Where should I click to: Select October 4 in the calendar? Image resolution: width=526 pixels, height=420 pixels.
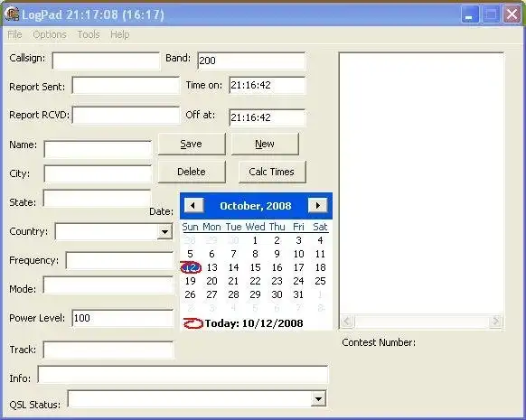(x=320, y=240)
